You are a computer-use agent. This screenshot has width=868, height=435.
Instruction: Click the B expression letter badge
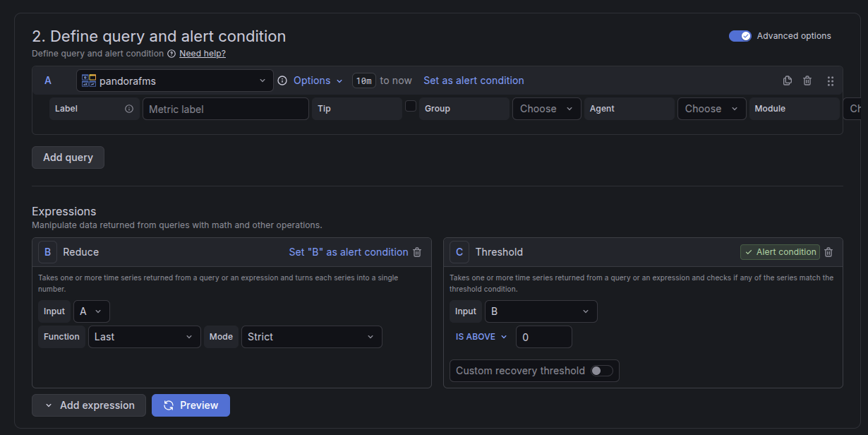pos(47,252)
